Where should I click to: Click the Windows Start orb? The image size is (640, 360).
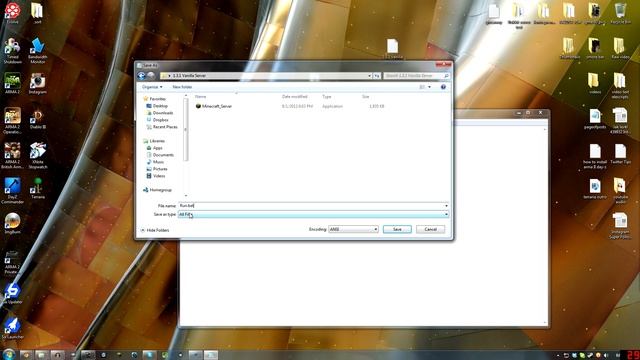pos(9,354)
